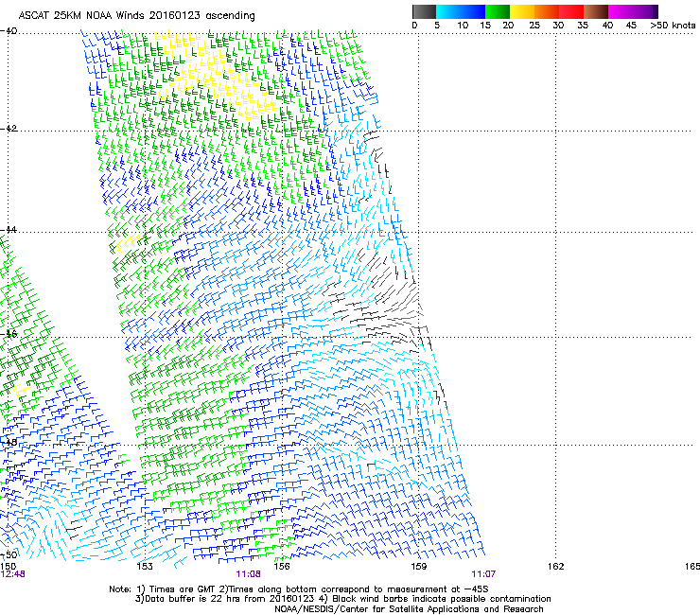
Task: Click the cyan 5-10 knots legend color
Action: [447, 12]
